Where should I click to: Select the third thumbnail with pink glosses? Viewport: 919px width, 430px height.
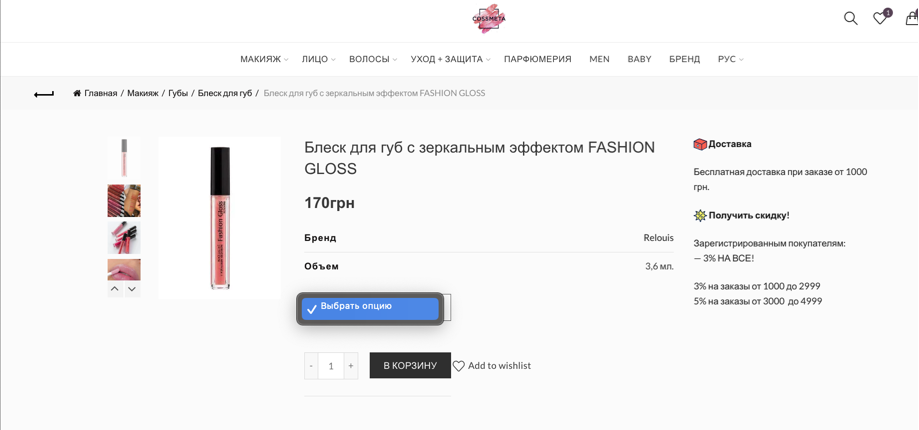click(124, 237)
